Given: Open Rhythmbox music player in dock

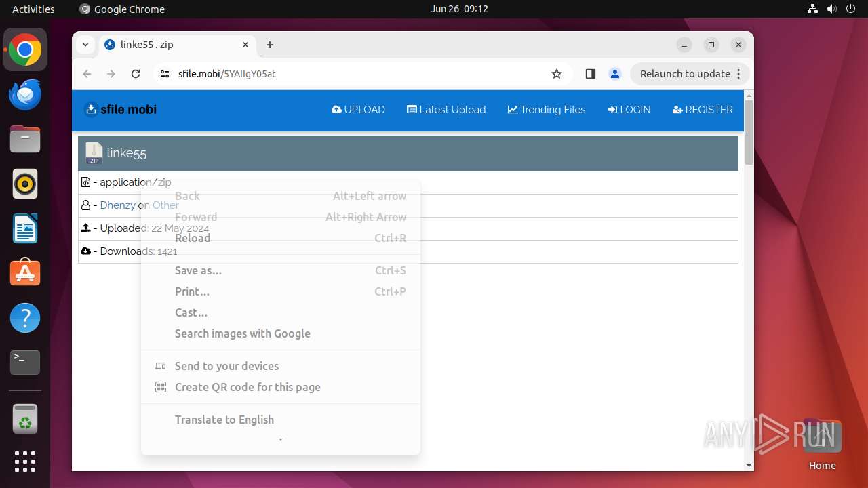Looking at the screenshot, I should tap(25, 184).
